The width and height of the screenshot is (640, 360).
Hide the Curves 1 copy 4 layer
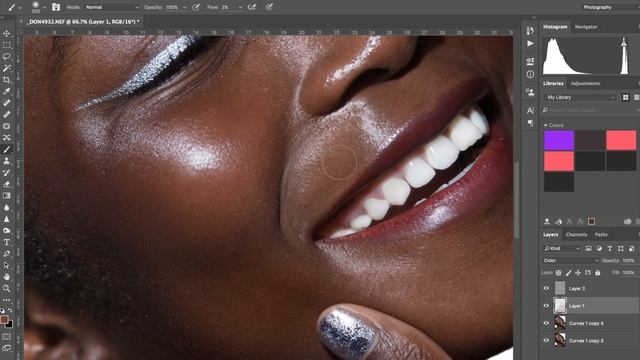pos(546,323)
